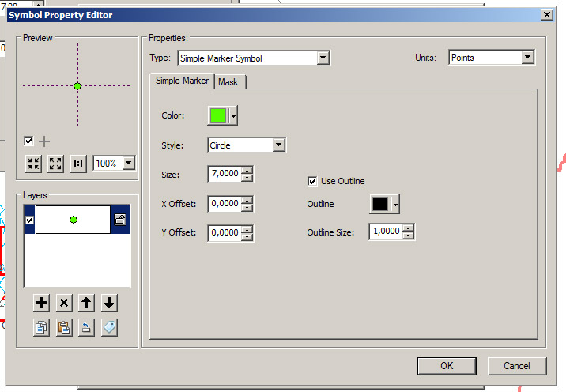Click the green Color swatch
The image size is (566, 392).
[218, 115]
